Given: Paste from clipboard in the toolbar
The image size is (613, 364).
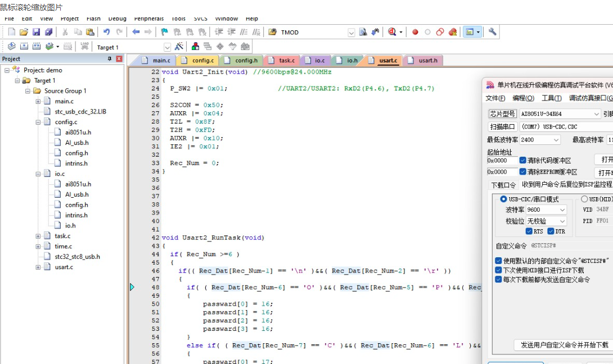Looking at the screenshot, I should tap(91, 32).
